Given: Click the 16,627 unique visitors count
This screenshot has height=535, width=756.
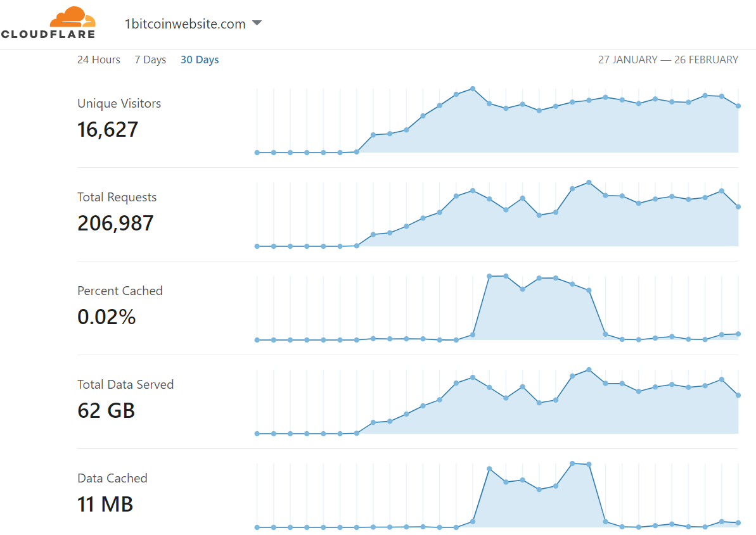Looking at the screenshot, I should tap(108, 130).
